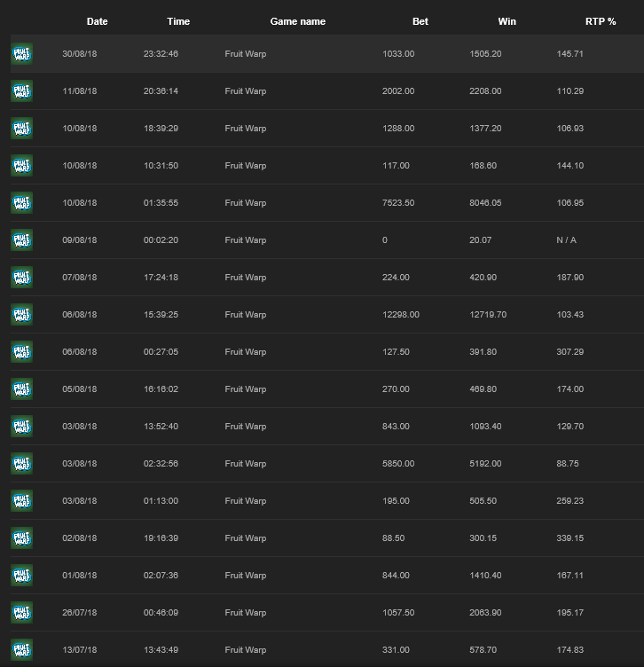Click Fruit Warp name for 01/08/18 entry
The width and height of the screenshot is (644, 667).
click(246, 575)
